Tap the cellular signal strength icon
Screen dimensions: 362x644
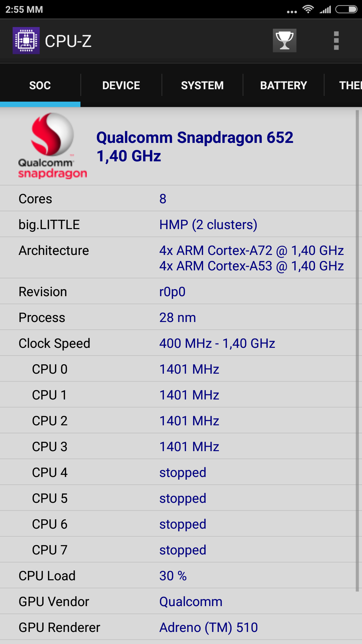pyautogui.click(x=325, y=10)
